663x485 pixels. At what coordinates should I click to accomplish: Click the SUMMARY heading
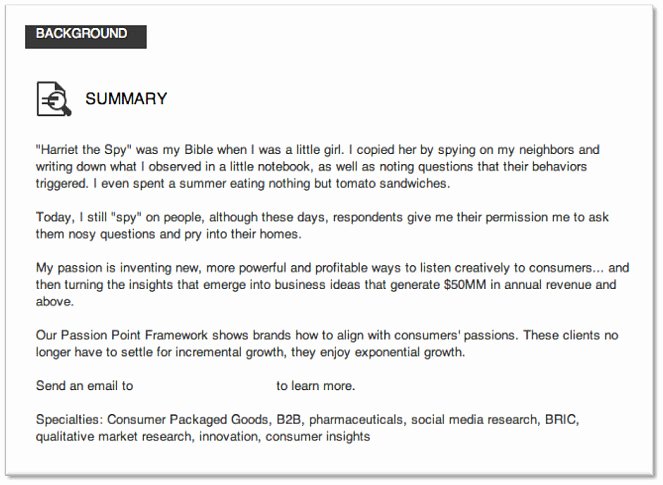tap(126, 99)
